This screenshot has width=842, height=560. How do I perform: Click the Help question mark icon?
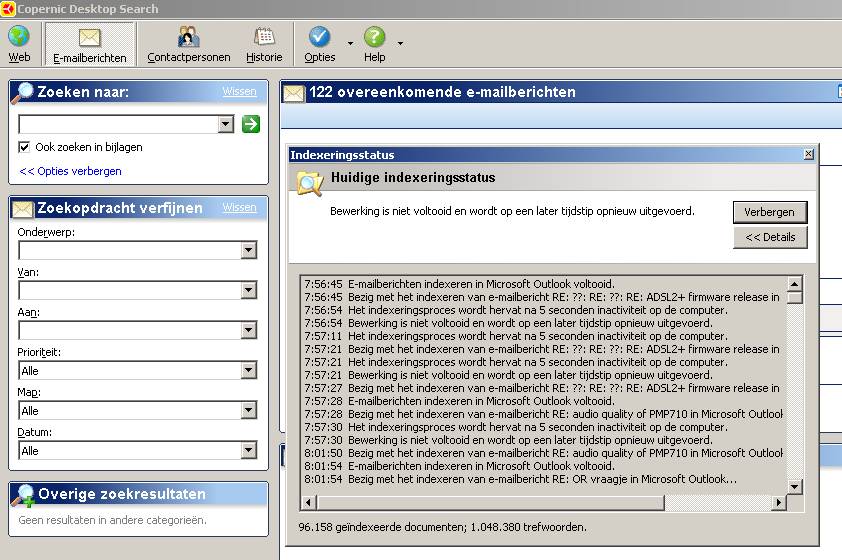(374, 37)
